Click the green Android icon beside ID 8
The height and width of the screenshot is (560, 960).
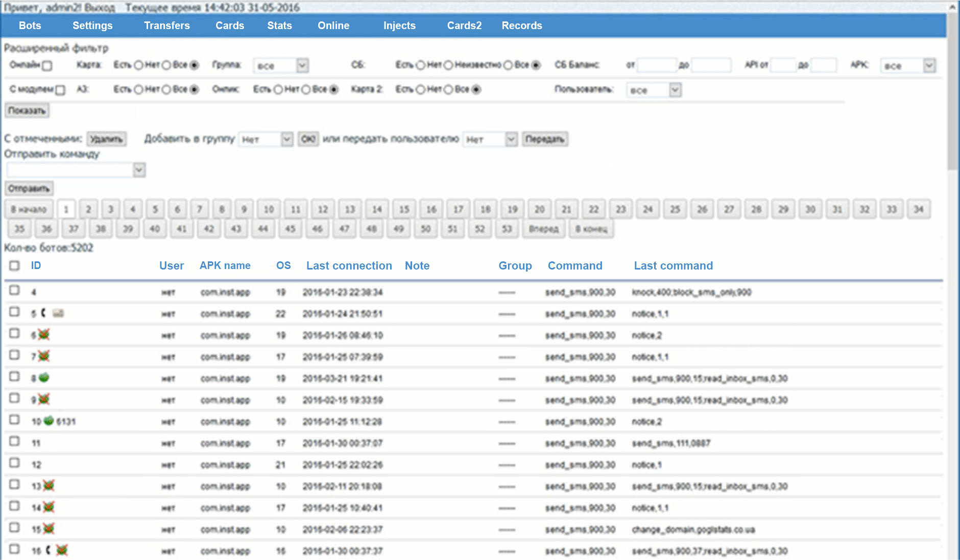click(x=44, y=378)
